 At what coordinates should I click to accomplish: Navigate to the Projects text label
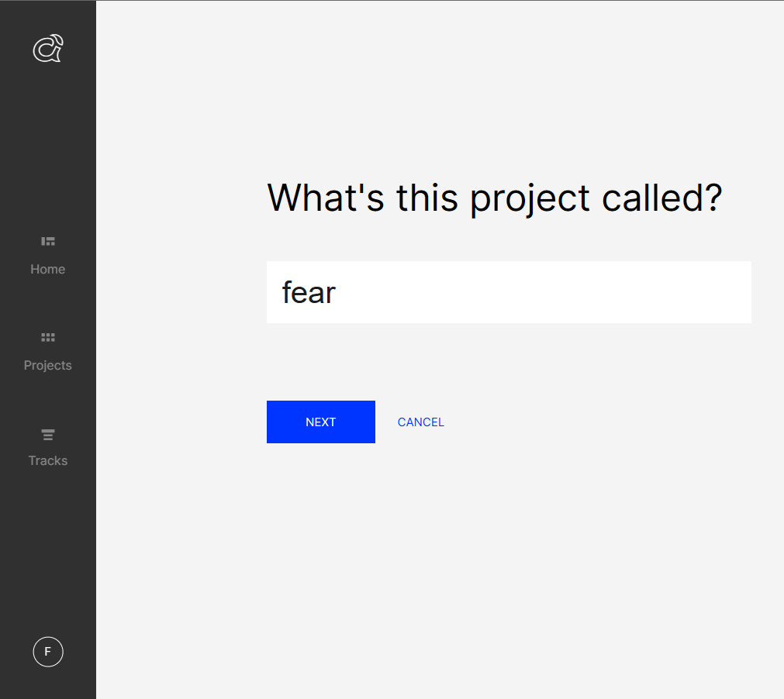[x=48, y=365]
